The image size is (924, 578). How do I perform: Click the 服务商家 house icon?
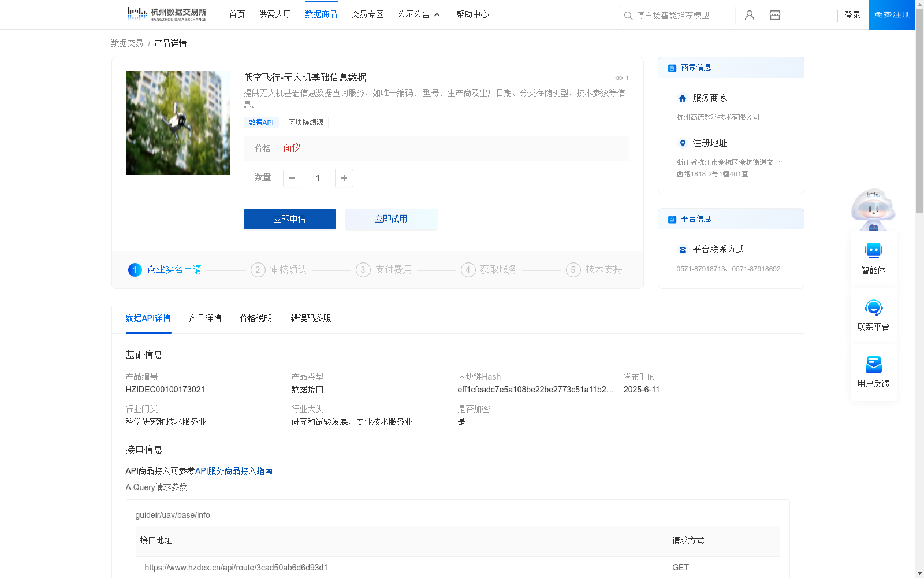[683, 98]
